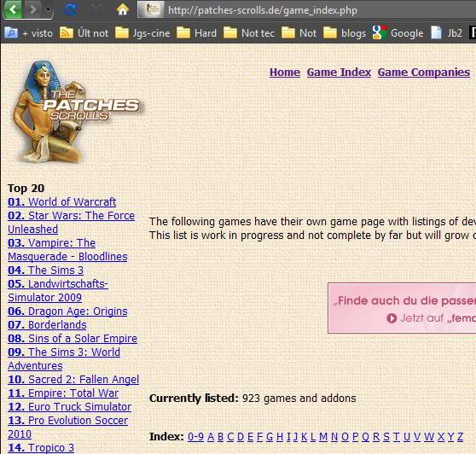Open the Game Index page link

point(339,73)
